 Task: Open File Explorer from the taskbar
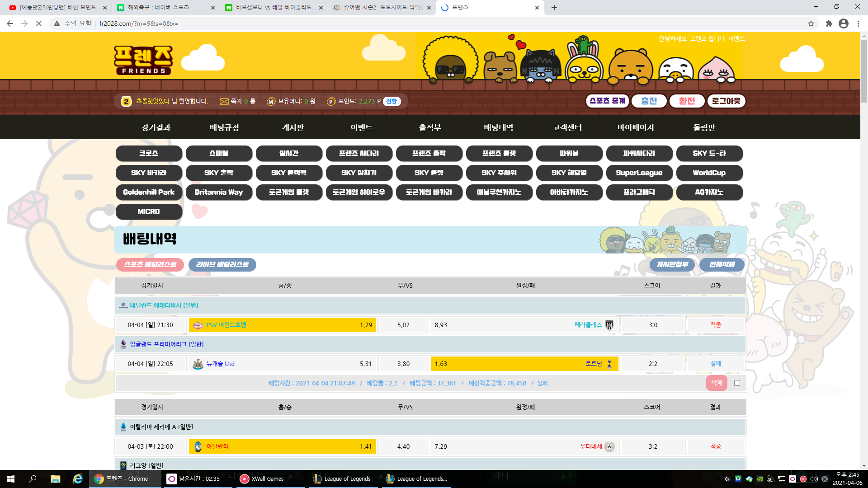[55, 479]
